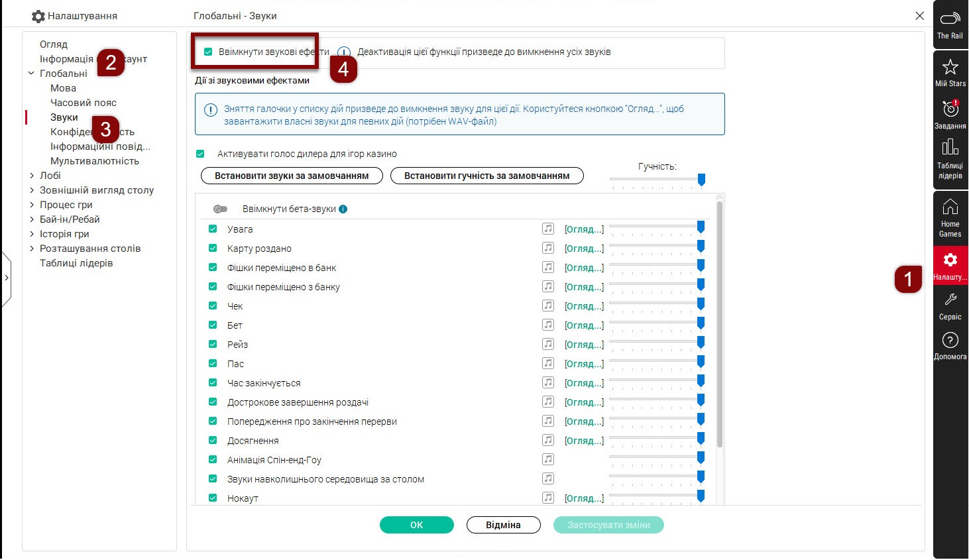Click the master Гучність volume slider

tap(656, 180)
